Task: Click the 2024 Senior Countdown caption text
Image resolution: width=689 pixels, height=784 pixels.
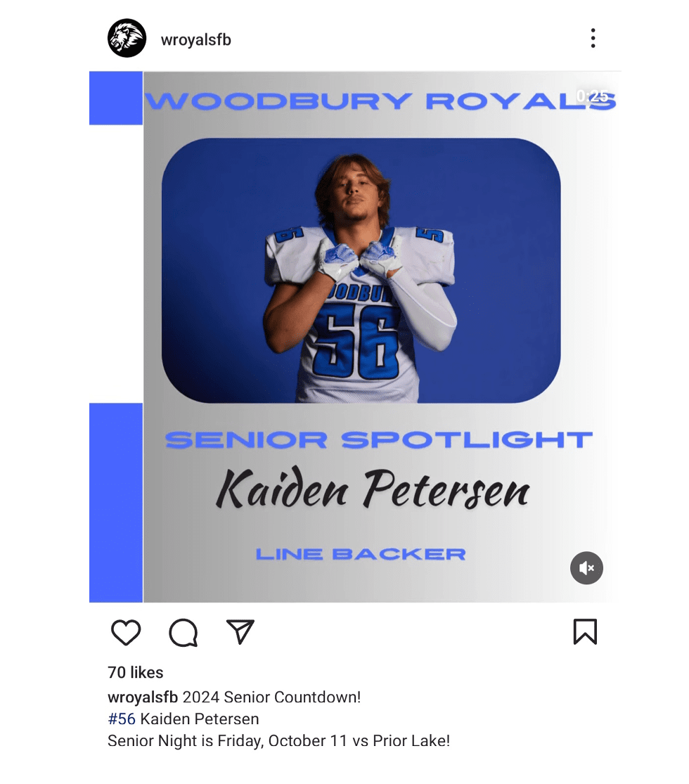Action: pos(271,697)
